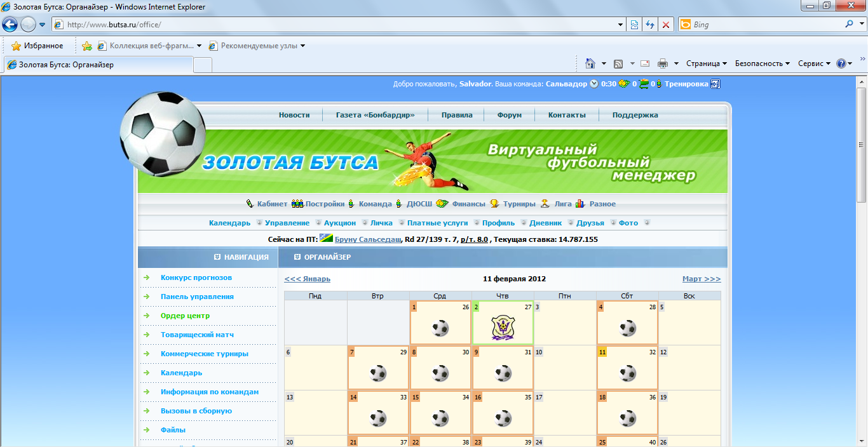Open Новости in the top menu

(x=294, y=115)
